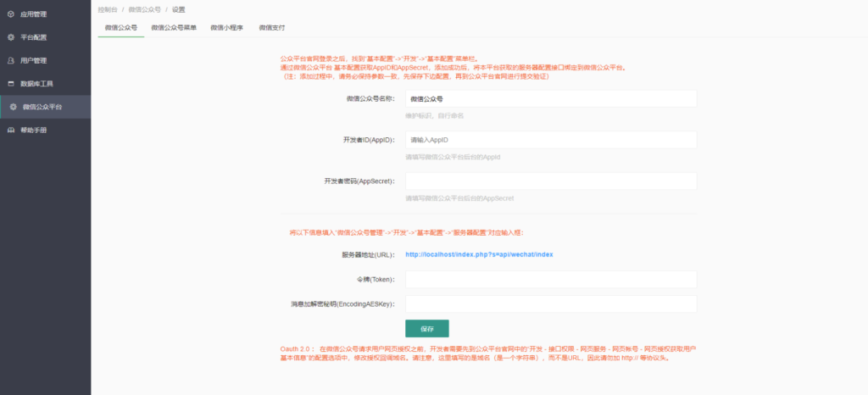This screenshot has width=868, height=395.
Task: Click the notice line starting 公众平台官网登录之后
Action: 379,58
